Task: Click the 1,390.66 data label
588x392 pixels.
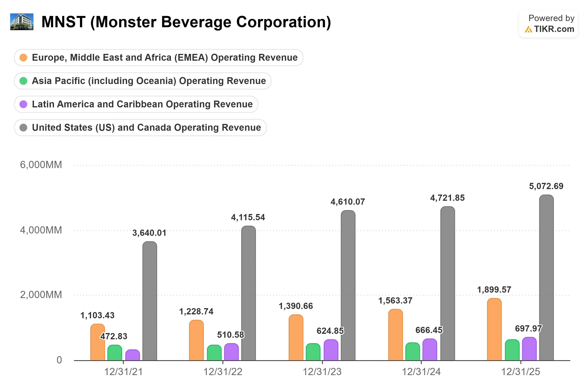Action: 296,306
